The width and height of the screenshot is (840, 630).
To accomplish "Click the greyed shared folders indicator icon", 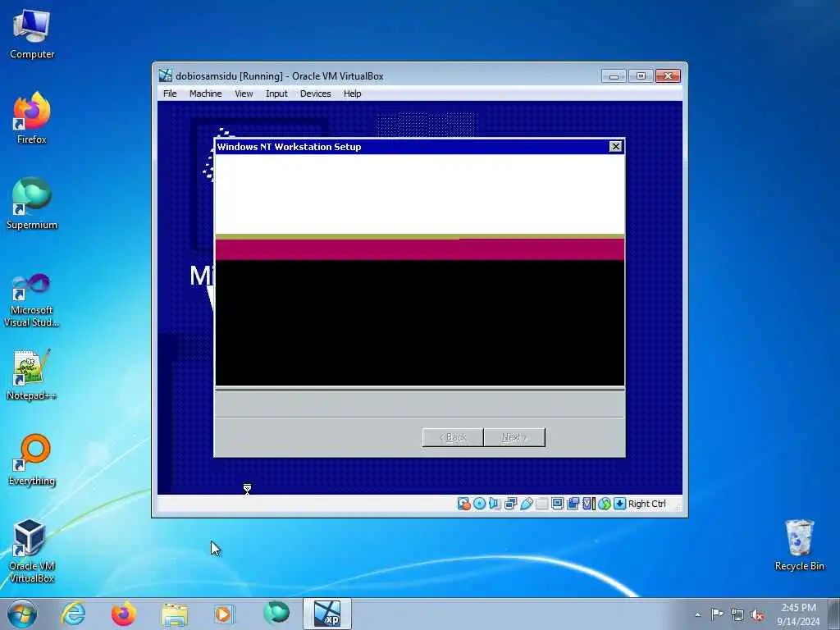I will click(541, 504).
